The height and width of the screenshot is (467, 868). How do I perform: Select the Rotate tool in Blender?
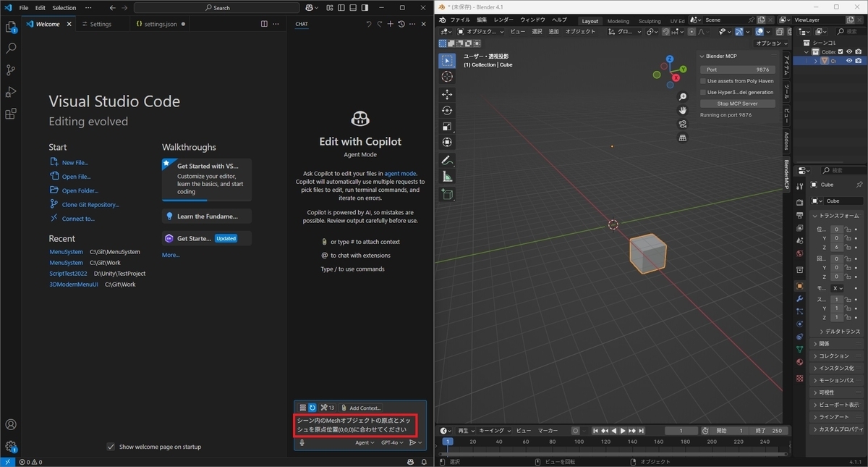(447, 111)
